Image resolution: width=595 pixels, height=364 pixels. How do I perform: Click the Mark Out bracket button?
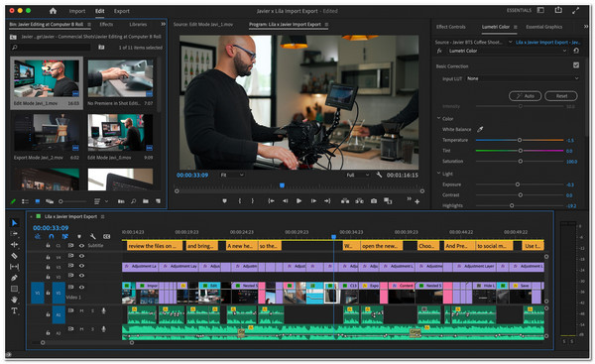[252, 201]
